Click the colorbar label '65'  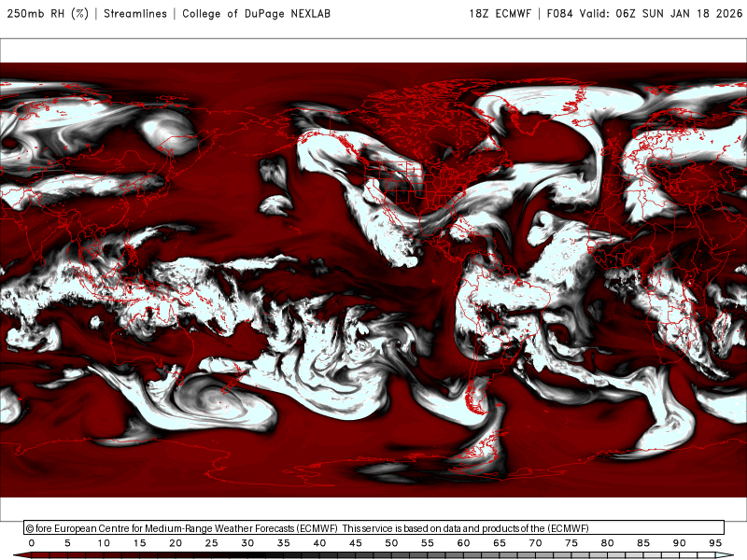pos(500,543)
